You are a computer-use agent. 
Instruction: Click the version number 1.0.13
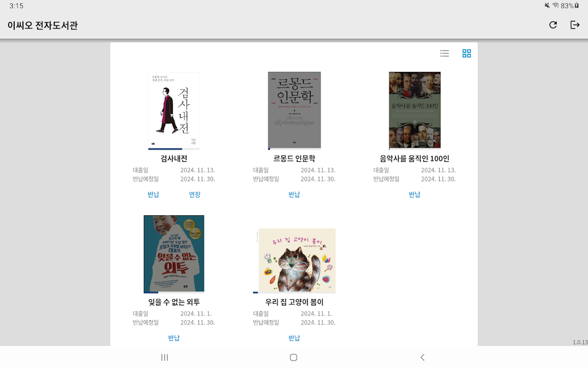pos(580,342)
